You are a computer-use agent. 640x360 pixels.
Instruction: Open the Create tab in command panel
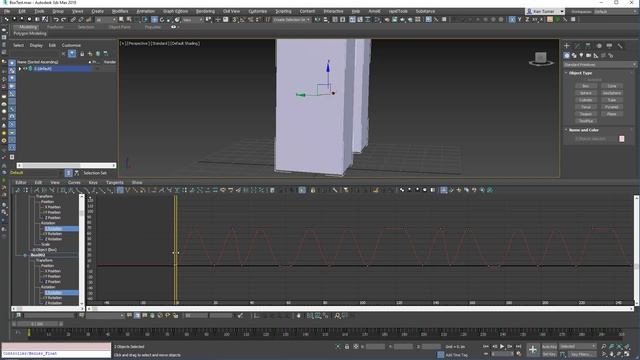(x=567, y=46)
